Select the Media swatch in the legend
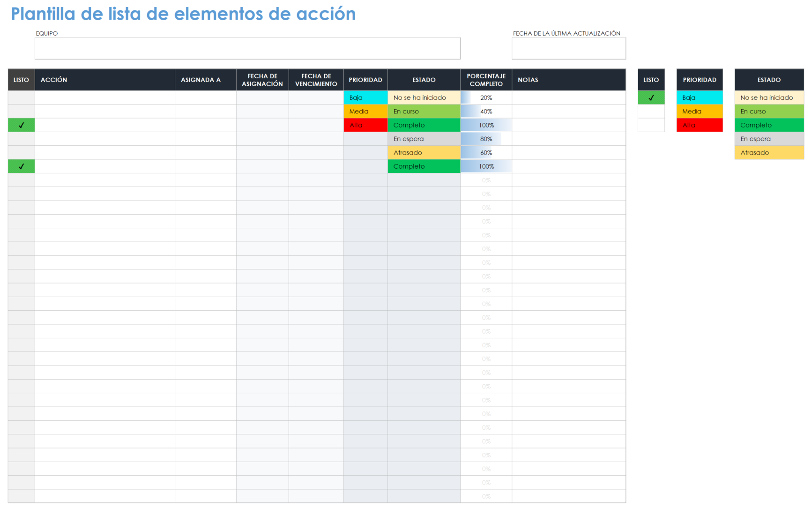Viewport: 812px width, 508px height. (700, 111)
